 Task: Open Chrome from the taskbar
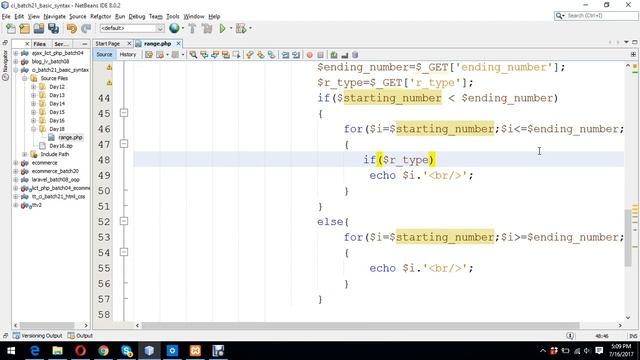tap(103, 351)
